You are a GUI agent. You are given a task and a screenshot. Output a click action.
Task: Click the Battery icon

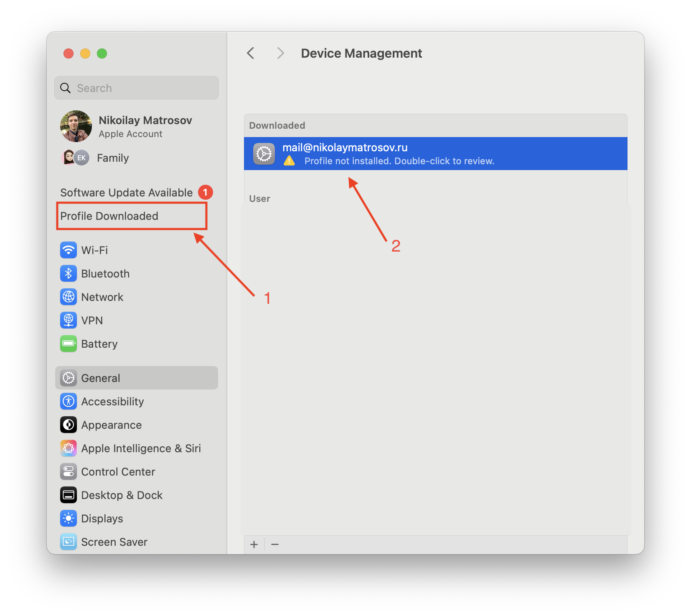pyautogui.click(x=69, y=344)
